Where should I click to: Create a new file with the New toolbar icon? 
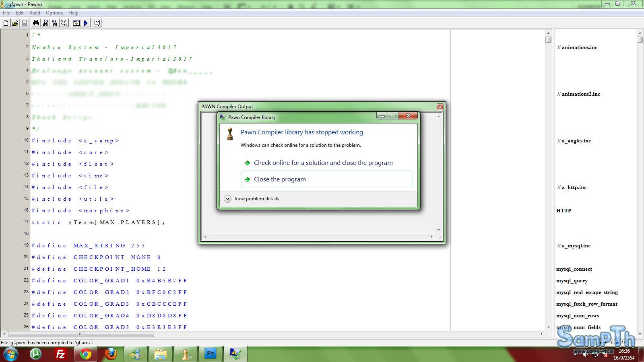point(6,23)
